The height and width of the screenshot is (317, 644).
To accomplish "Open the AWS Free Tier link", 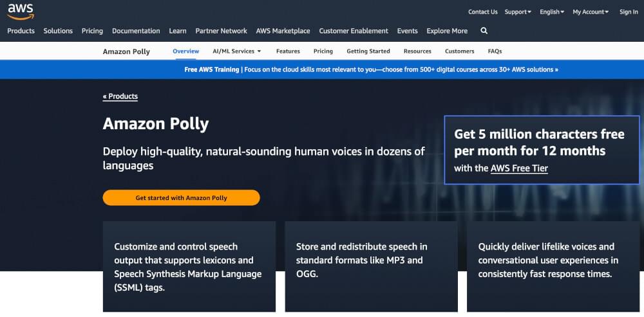I will [x=519, y=168].
